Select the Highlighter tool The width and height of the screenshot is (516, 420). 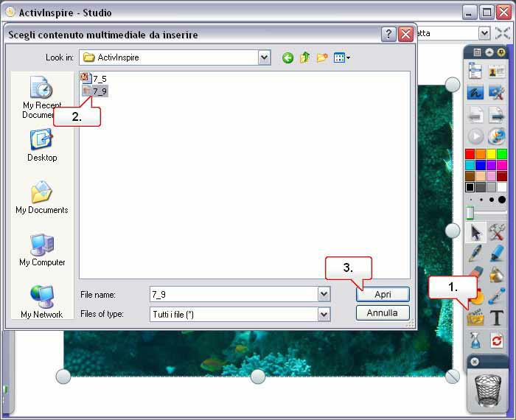[x=496, y=253]
